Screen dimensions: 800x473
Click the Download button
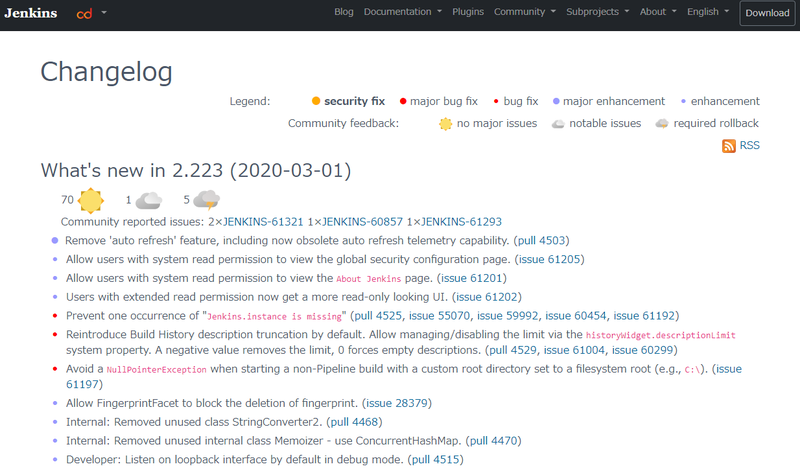[x=767, y=13]
